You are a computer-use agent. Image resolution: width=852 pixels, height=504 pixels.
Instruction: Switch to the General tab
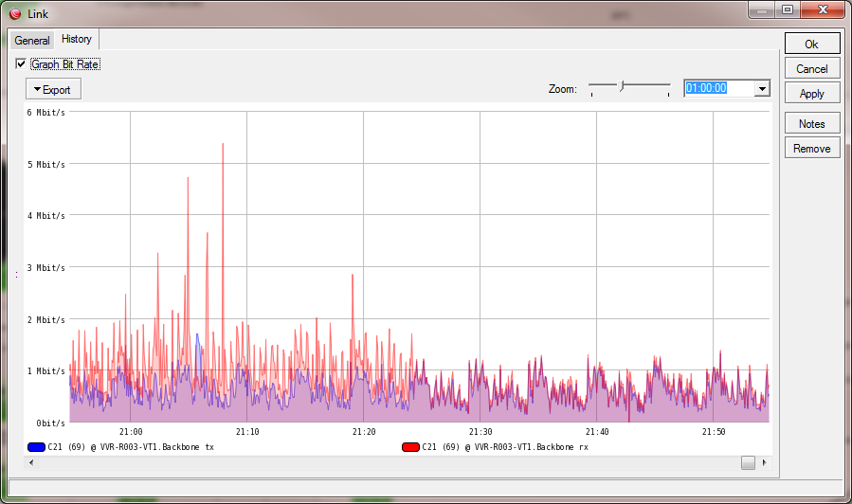point(32,40)
